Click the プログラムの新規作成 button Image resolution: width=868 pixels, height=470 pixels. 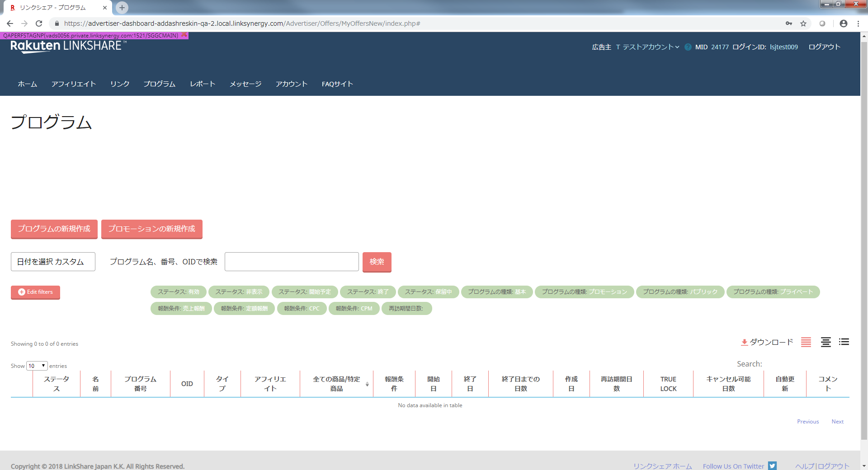tap(54, 229)
